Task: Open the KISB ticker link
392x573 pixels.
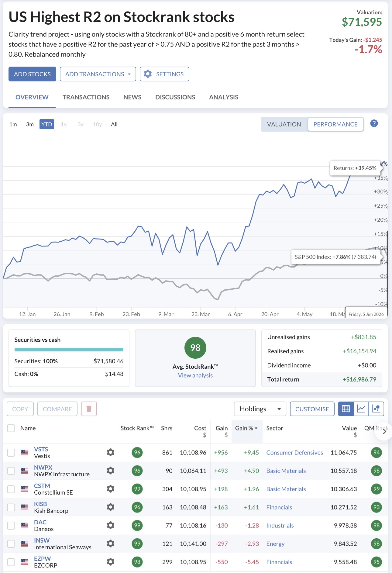Action: 40,504
